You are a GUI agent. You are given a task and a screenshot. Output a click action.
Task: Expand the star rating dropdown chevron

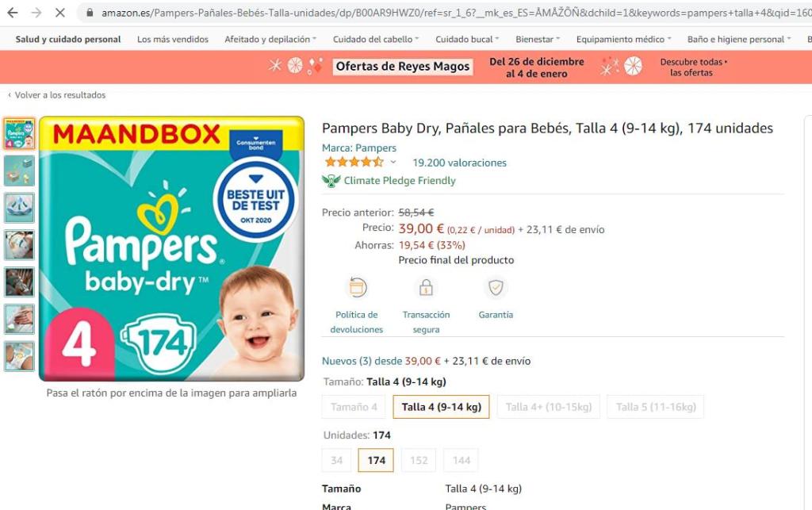point(393,162)
